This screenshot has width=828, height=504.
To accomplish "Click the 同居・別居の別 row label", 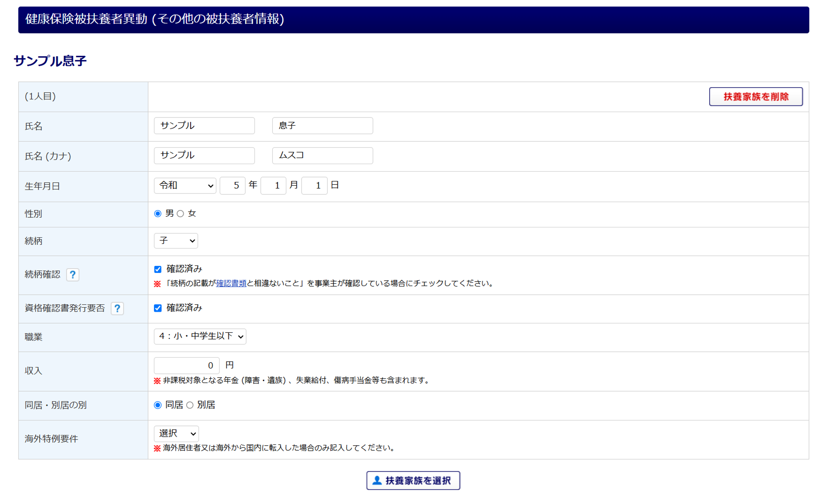I will pos(55,405).
